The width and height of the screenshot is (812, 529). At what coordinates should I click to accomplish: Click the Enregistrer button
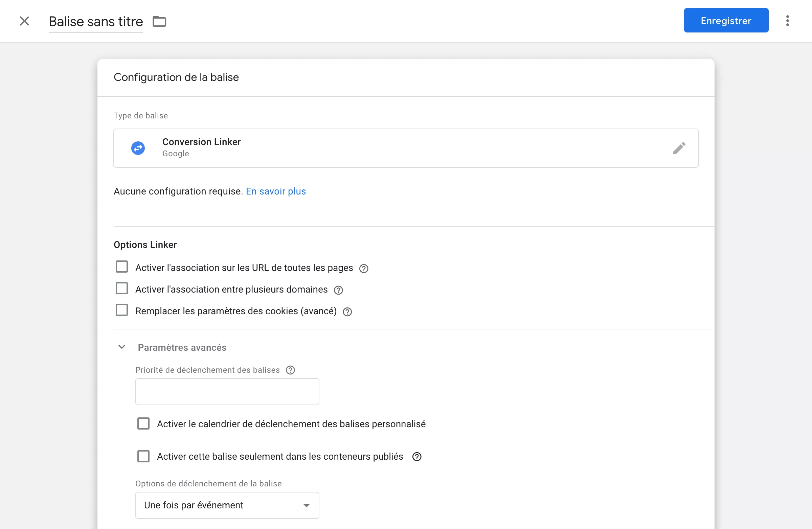726,20
